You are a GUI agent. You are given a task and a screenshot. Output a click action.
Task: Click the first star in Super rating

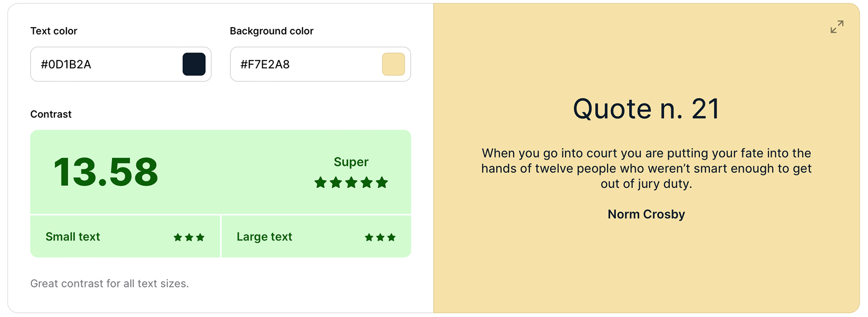[x=321, y=183]
